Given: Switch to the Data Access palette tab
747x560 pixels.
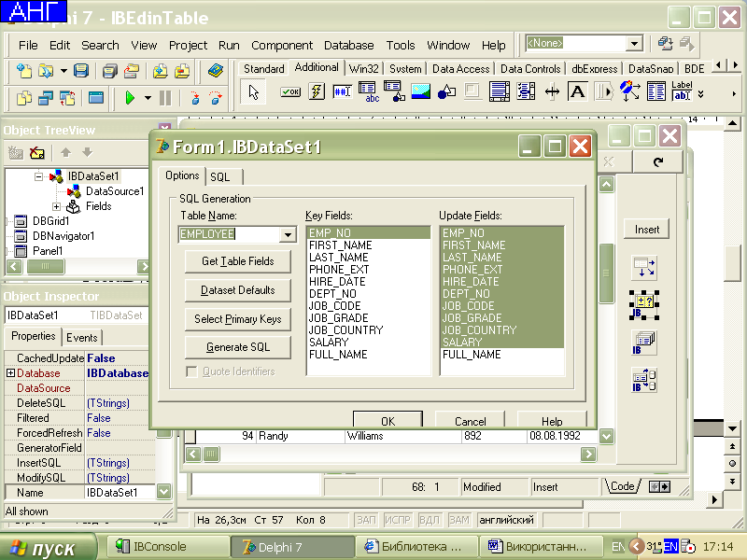Looking at the screenshot, I should [x=460, y=68].
